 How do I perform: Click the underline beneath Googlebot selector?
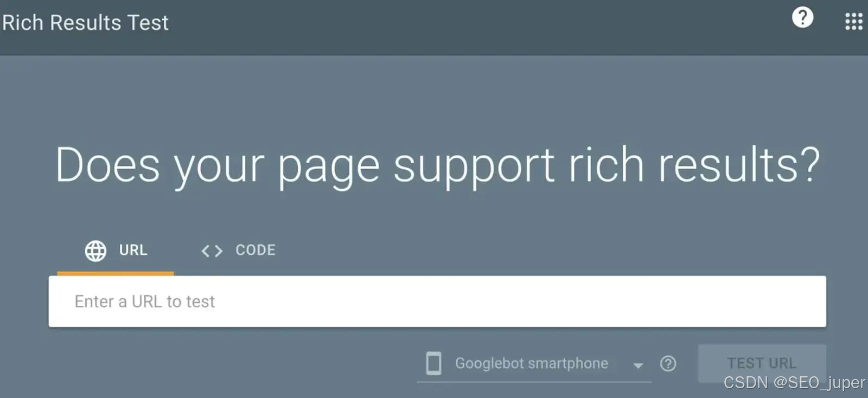tap(534, 382)
